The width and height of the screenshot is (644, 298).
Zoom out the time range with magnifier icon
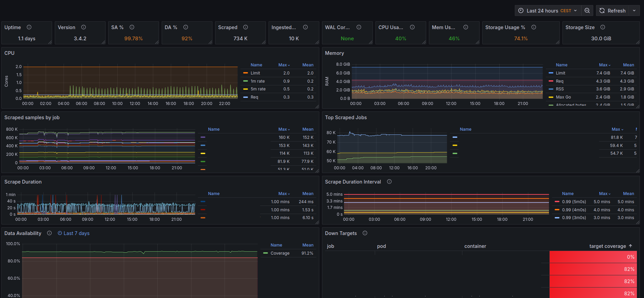(587, 10)
